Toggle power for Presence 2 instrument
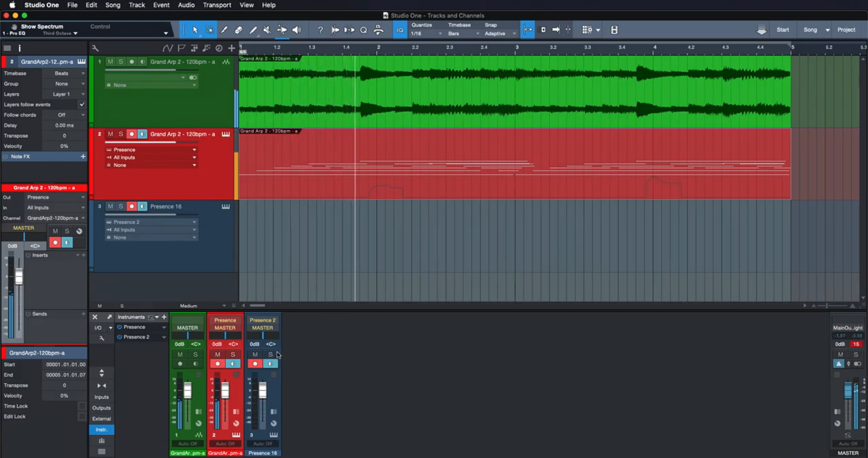 pos(120,337)
